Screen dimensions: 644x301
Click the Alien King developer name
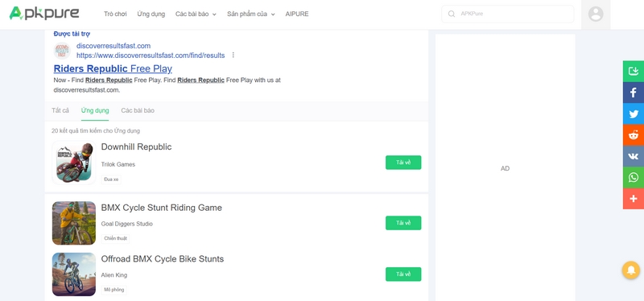pos(114,275)
